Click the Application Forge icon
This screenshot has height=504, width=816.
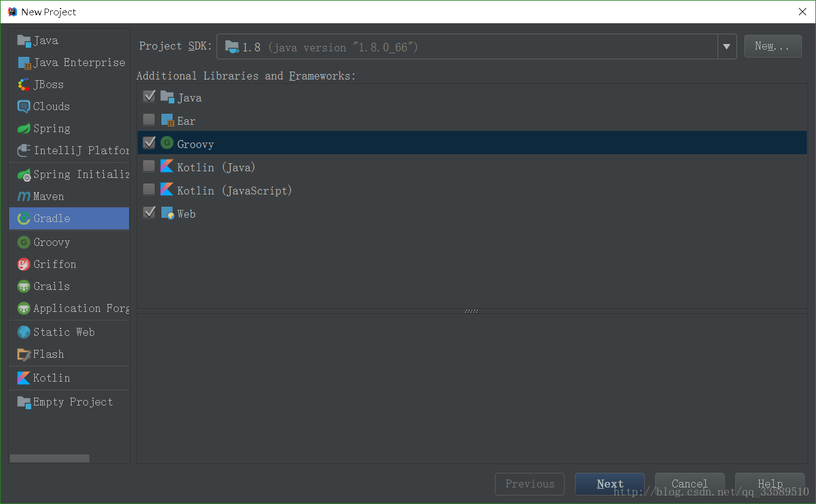[24, 309]
